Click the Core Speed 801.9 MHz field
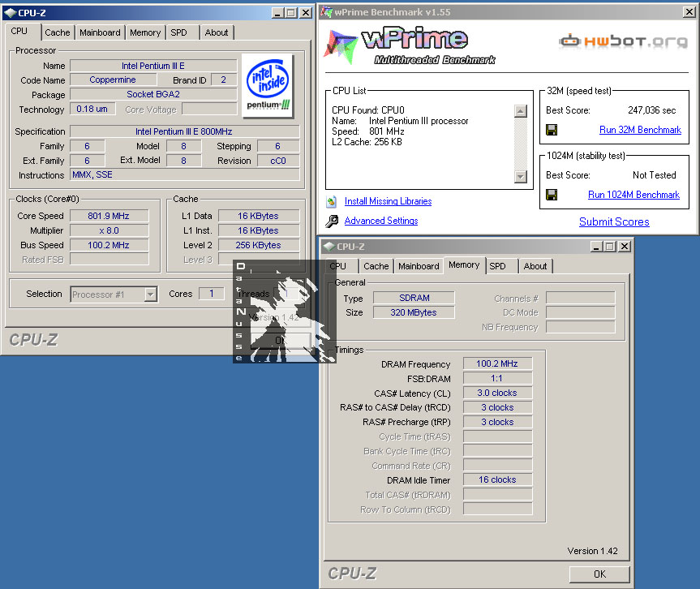700x589 pixels. point(109,216)
